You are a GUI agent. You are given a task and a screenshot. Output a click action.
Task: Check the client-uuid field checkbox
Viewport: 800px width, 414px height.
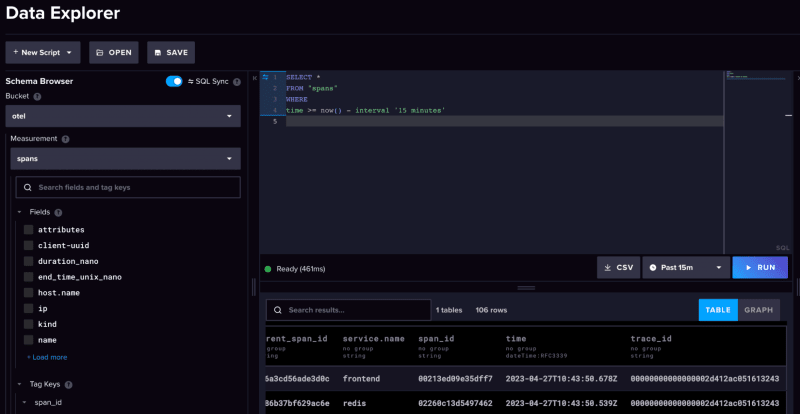point(29,246)
